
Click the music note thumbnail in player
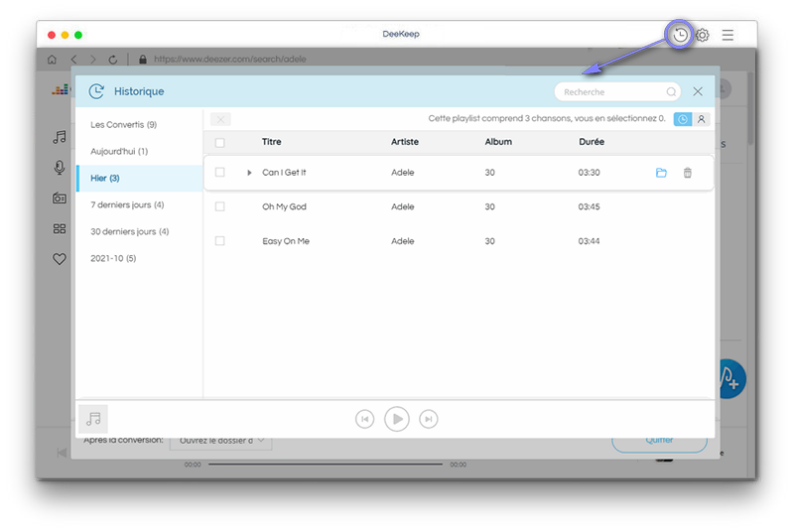93,419
